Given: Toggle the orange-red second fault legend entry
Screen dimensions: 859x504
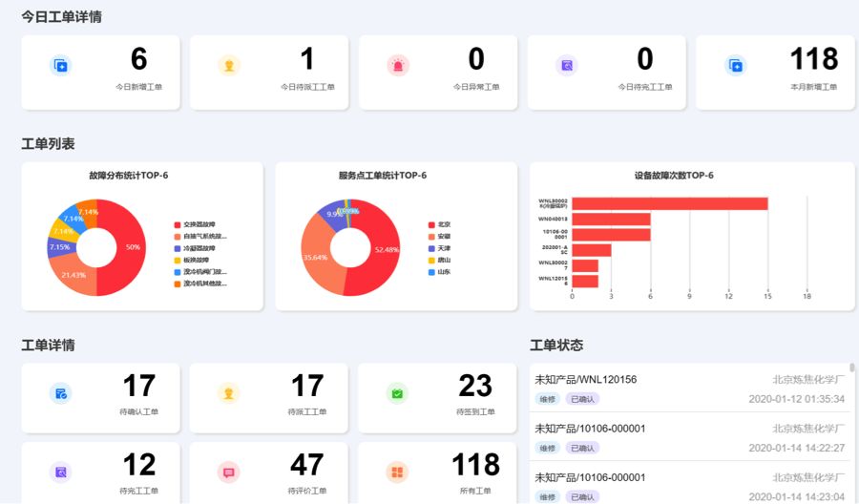Looking at the screenshot, I should tap(200, 237).
